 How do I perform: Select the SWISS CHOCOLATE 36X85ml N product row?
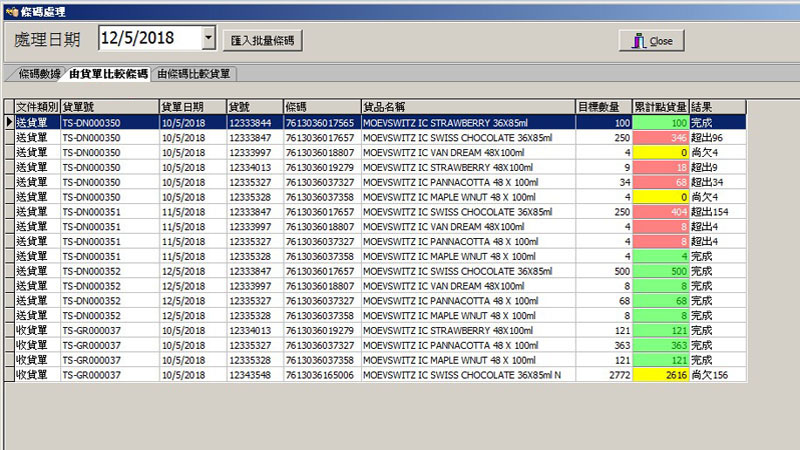coord(467,375)
